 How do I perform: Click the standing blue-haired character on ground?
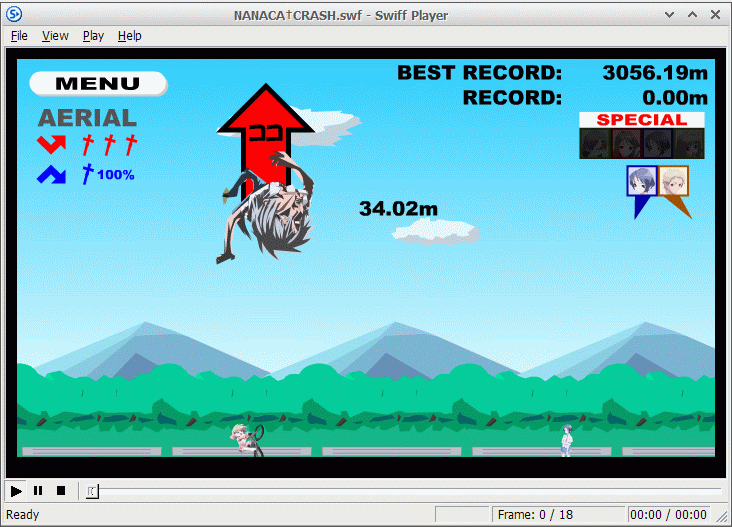tap(566, 440)
